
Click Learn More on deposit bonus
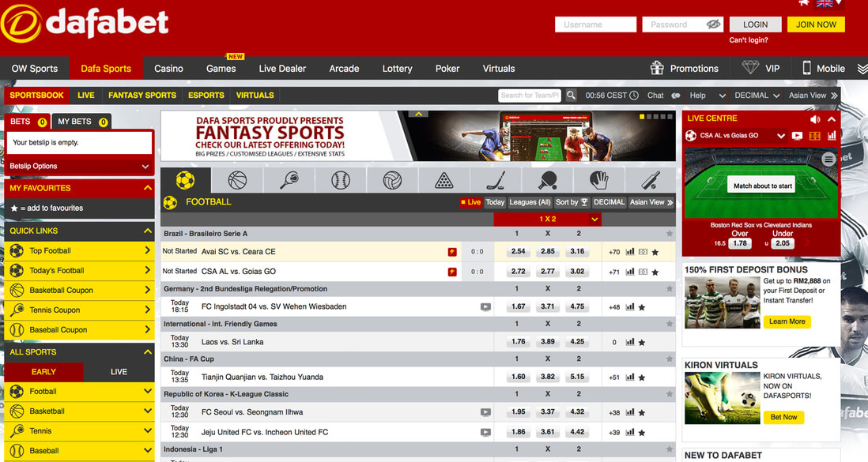pos(787,321)
